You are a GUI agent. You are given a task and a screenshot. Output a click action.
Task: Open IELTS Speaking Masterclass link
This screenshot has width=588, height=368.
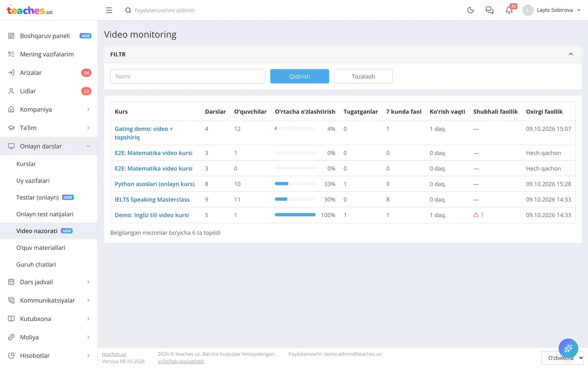(x=152, y=199)
